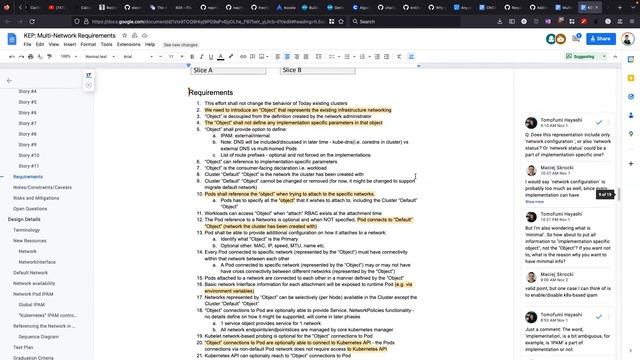Open Google Tasks in the side panel
Screen dimensions: 640x360
pos(631,97)
